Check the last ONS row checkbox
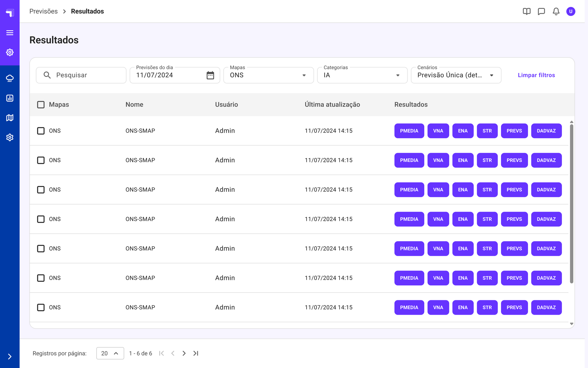588x368 pixels. click(x=41, y=308)
